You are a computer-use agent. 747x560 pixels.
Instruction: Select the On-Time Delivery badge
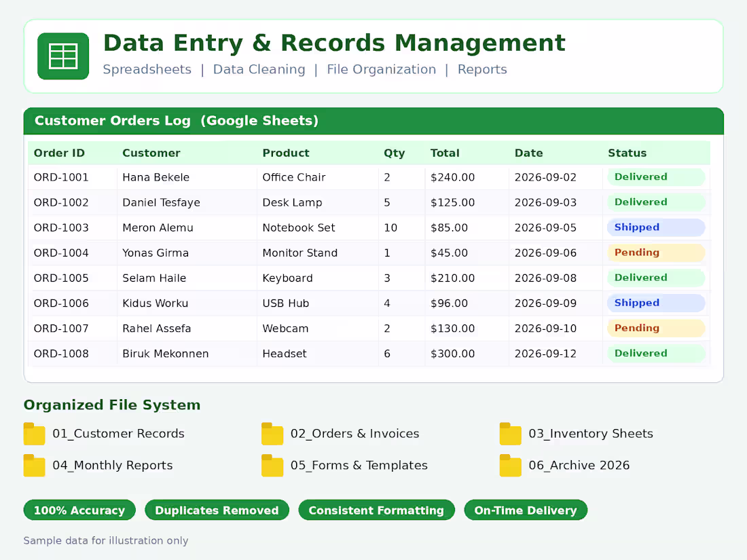[x=526, y=510]
